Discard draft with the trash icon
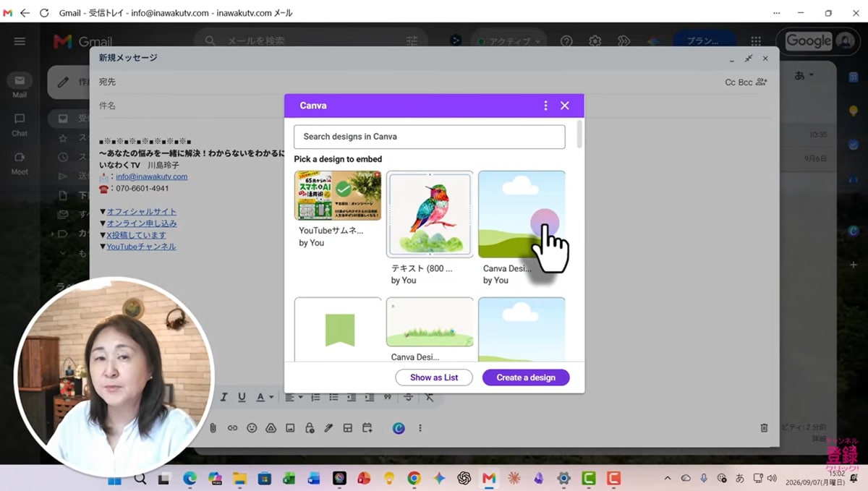This screenshot has height=491, width=868. pos(764,428)
